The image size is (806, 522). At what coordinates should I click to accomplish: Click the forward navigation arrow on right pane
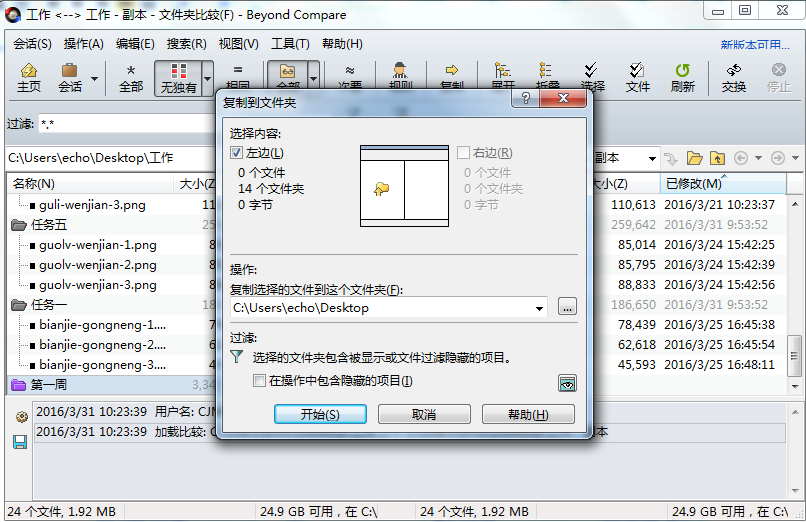coord(778,158)
